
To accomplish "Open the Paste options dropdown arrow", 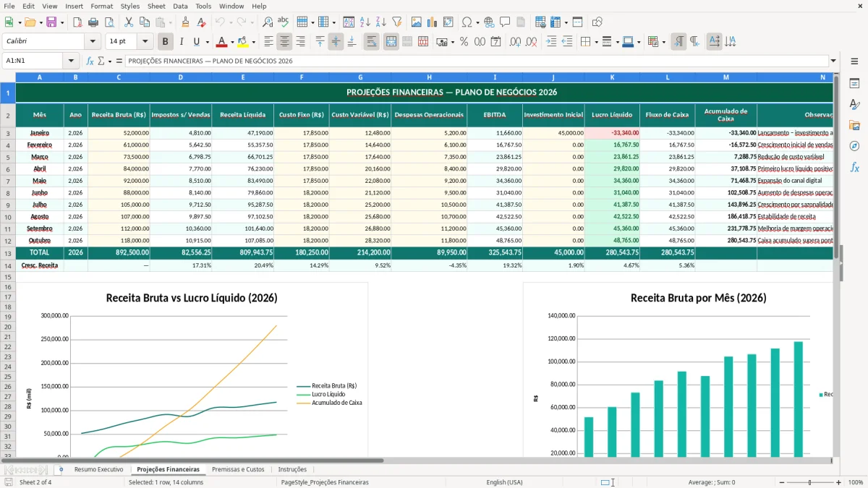I will [170, 22].
